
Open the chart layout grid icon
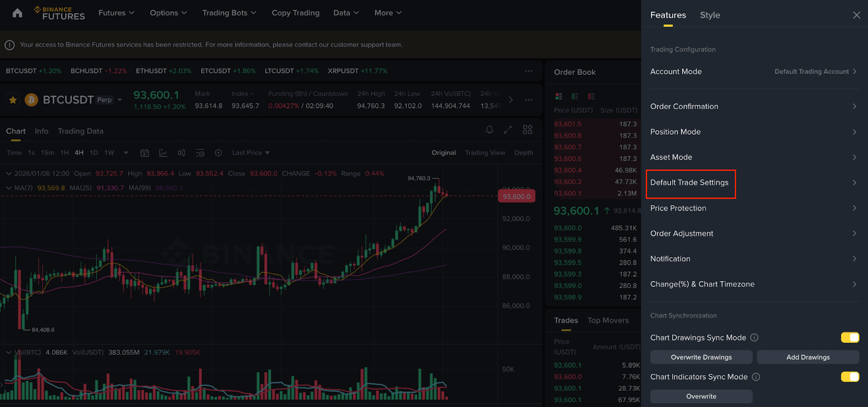point(527,130)
